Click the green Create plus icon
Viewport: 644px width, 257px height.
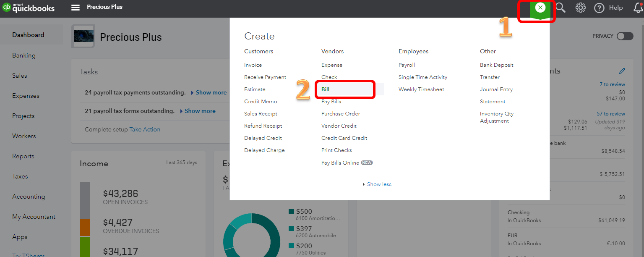point(540,7)
